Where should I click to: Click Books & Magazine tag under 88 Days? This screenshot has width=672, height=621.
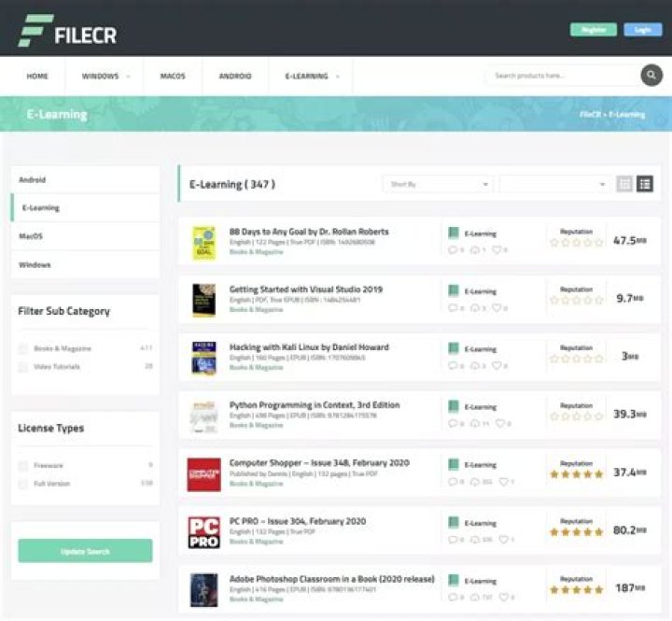coord(257,252)
